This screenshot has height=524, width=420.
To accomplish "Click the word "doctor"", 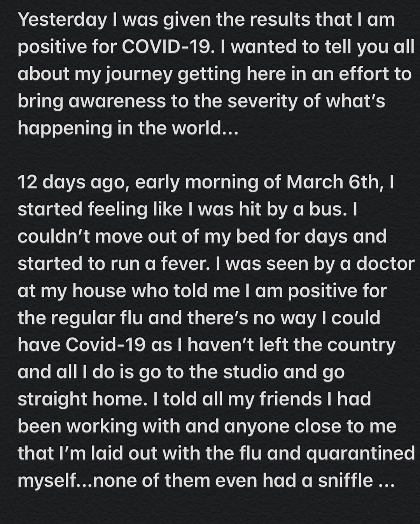I will coord(385,264).
